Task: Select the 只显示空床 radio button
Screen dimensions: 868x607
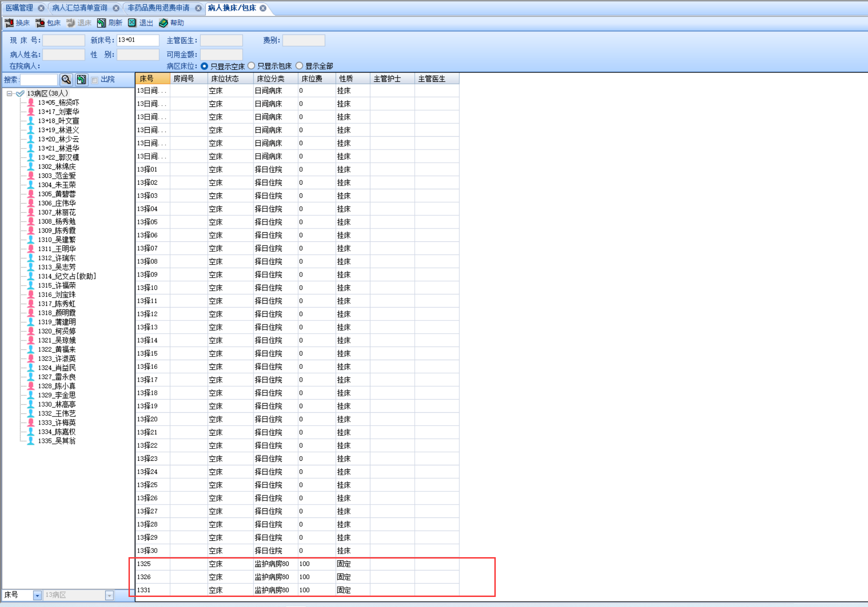Action: point(204,66)
